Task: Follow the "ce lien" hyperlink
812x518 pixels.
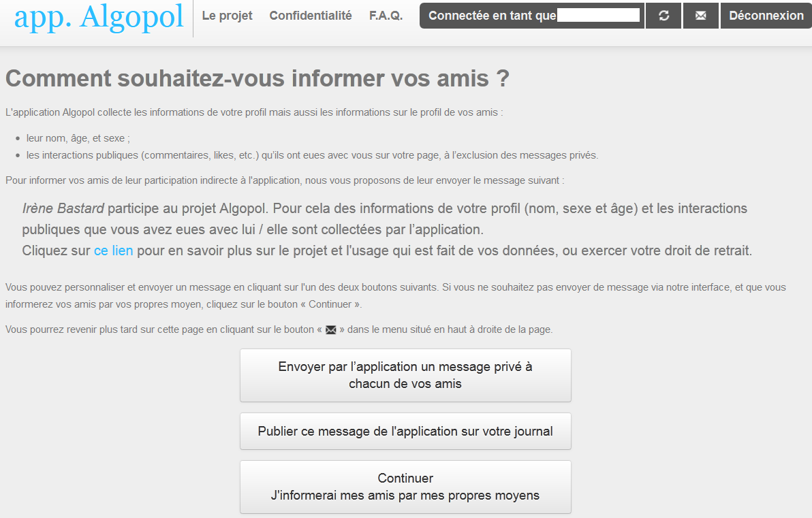Action: [113, 250]
